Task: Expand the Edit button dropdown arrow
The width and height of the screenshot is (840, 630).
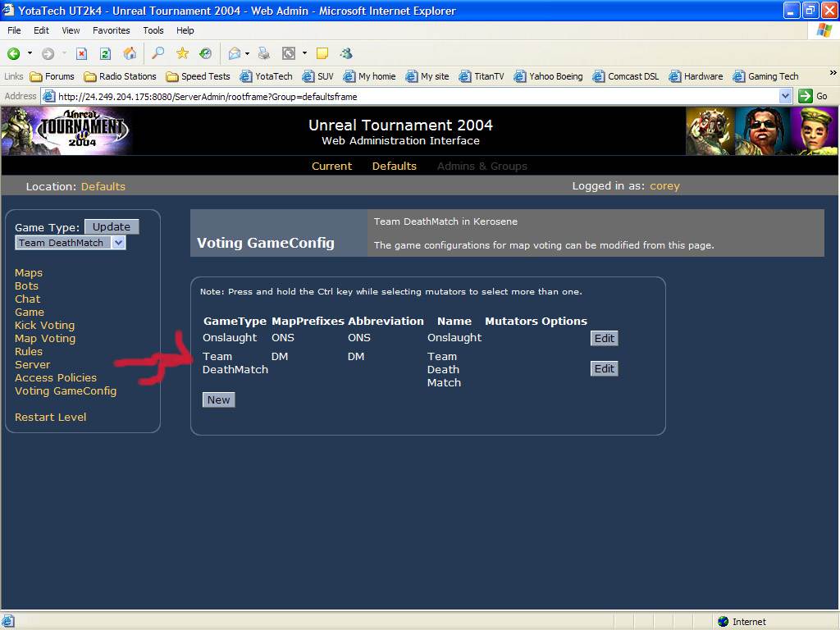Action: (x=304, y=53)
